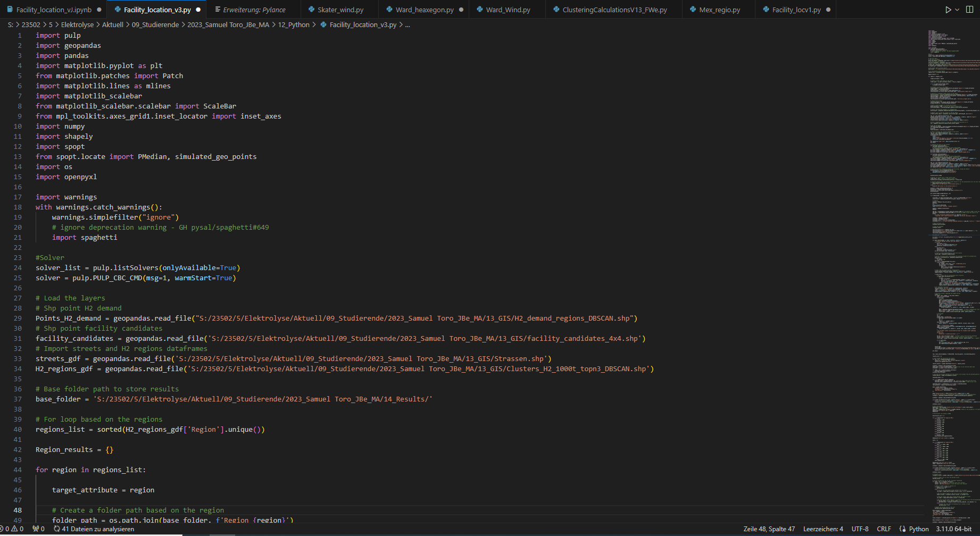Image resolution: width=980 pixels, height=536 pixels.
Task: Click Zeile 48, Spalte 47 to go to line
Action: 769,529
